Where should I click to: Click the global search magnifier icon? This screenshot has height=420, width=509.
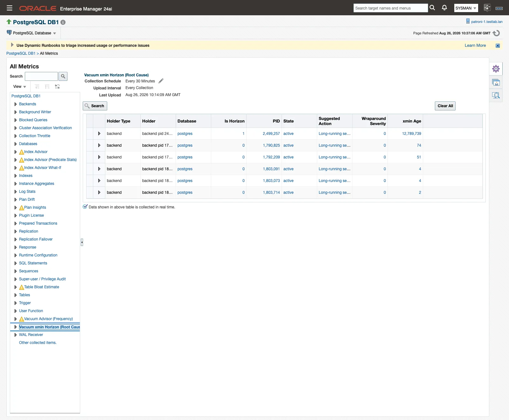click(x=432, y=8)
